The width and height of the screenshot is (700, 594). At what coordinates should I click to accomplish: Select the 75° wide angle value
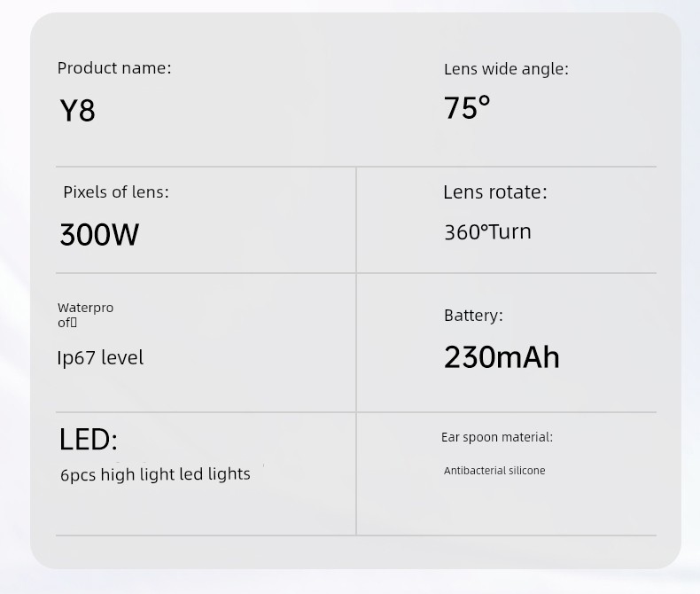click(x=467, y=108)
